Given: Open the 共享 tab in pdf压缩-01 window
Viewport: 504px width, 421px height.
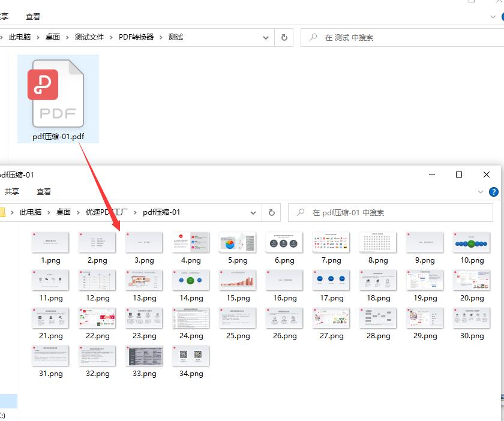Looking at the screenshot, I should (13, 191).
